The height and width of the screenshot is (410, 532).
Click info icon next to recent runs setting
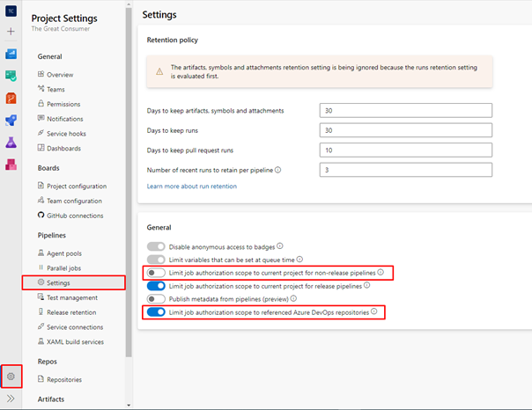pyautogui.click(x=278, y=170)
